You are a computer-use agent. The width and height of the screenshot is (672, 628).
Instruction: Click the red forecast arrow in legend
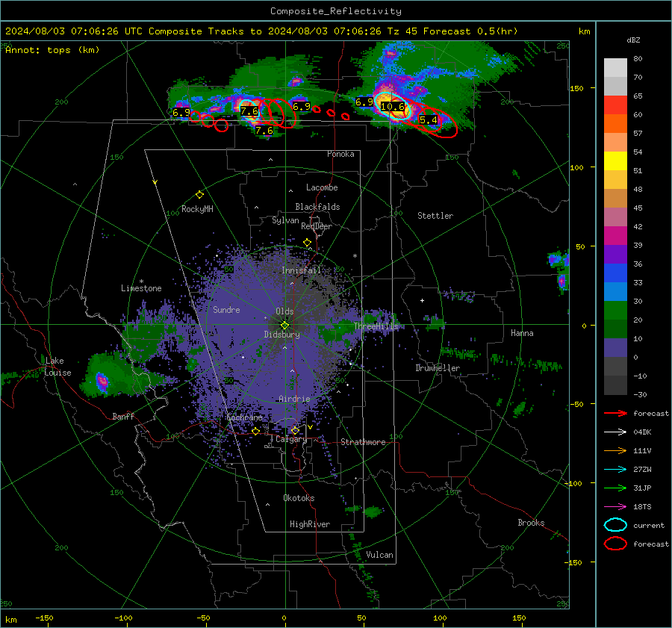tap(615, 413)
